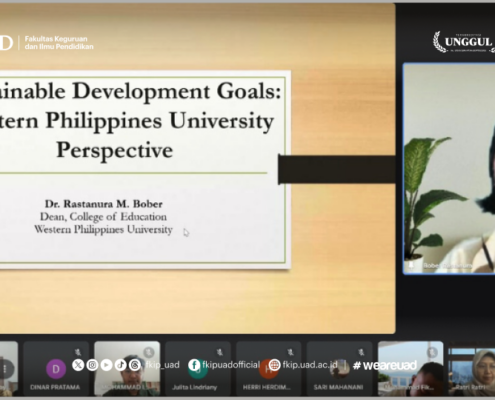Select Dinar Pratama's participant tile

click(x=56, y=368)
